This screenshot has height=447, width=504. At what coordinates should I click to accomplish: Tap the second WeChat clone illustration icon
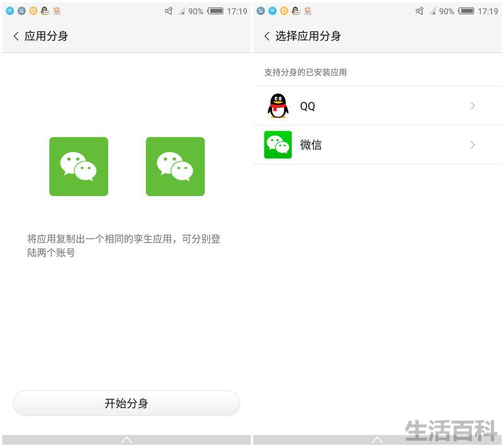175,166
